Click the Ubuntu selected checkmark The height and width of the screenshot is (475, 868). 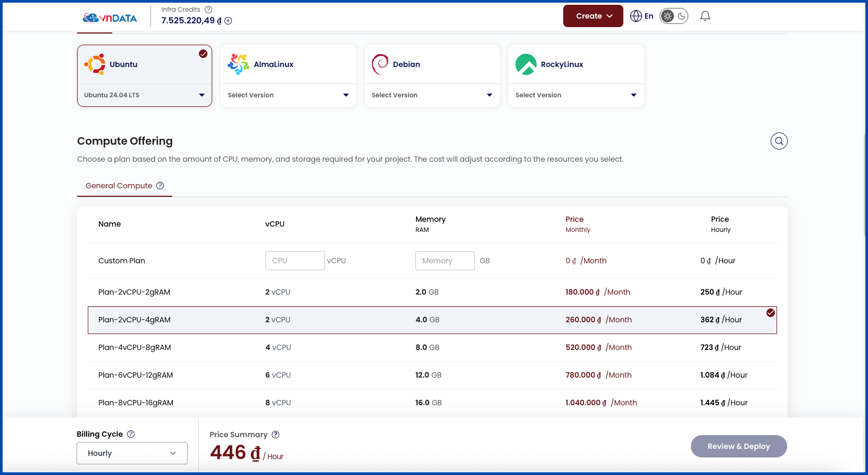(x=203, y=54)
